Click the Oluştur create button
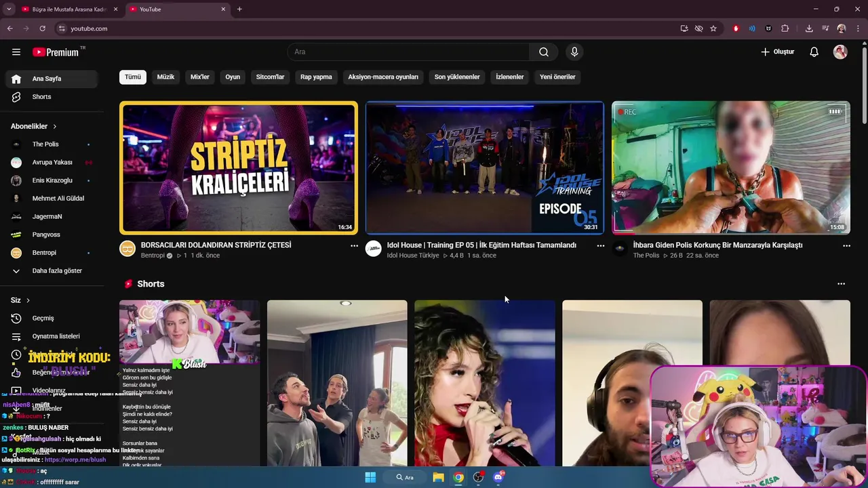The width and height of the screenshot is (868, 488). [x=777, y=52]
